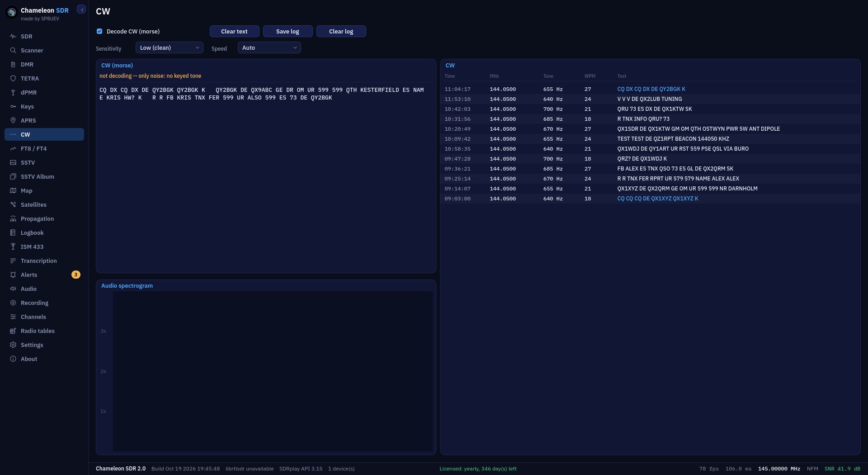The height and width of the screenshot is (475, 868).
Task: Open the Audio page
Action: tap(44, 289)
